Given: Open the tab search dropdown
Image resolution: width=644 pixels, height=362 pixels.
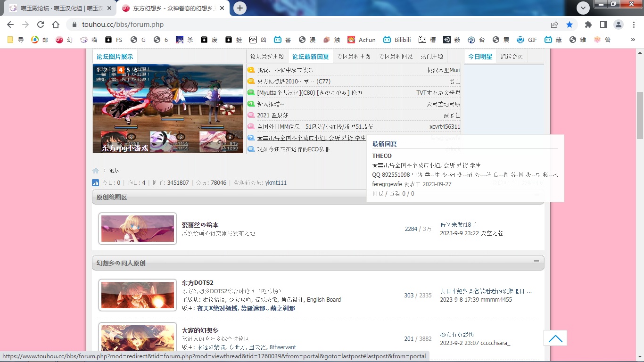Looking at the screenshot, I should tap(583, 8).
